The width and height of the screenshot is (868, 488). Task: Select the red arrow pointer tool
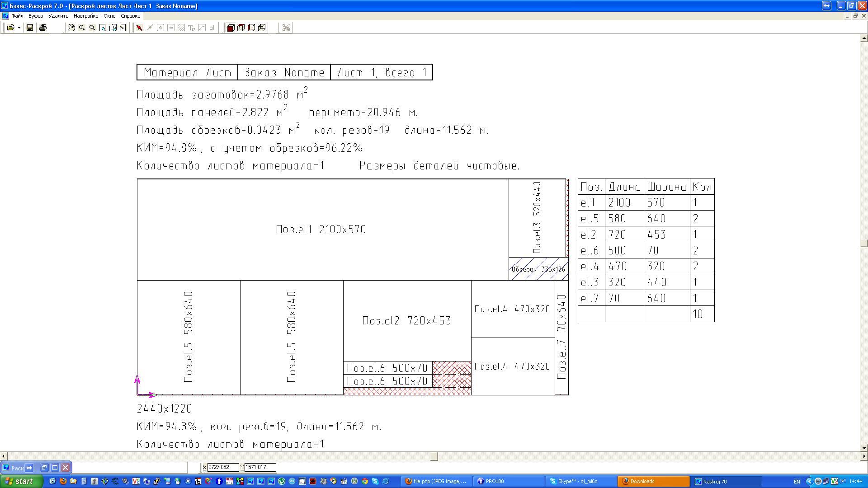click(x=139, y=28)
